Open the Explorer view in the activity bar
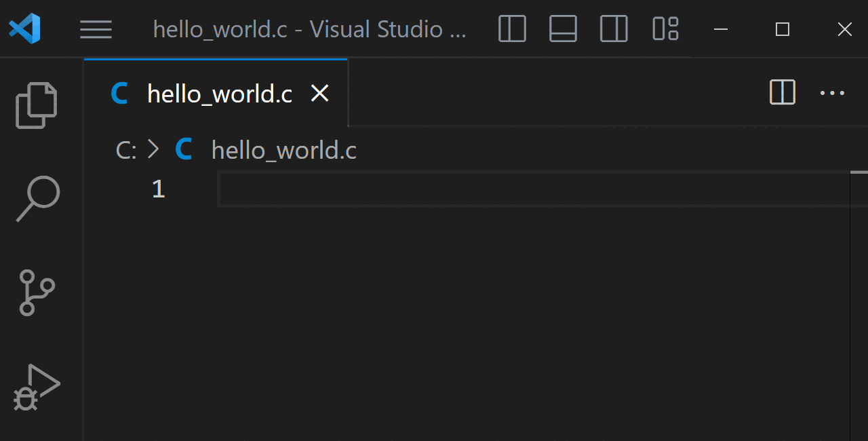The height and width of the screenshot is (441, 868). (x=37, y=105)
